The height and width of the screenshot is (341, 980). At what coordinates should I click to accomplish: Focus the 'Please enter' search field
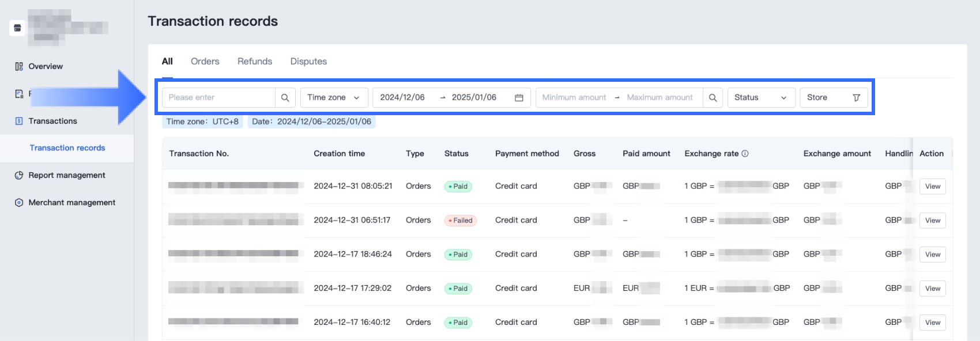pyautogui.click(x=218, y=98)
